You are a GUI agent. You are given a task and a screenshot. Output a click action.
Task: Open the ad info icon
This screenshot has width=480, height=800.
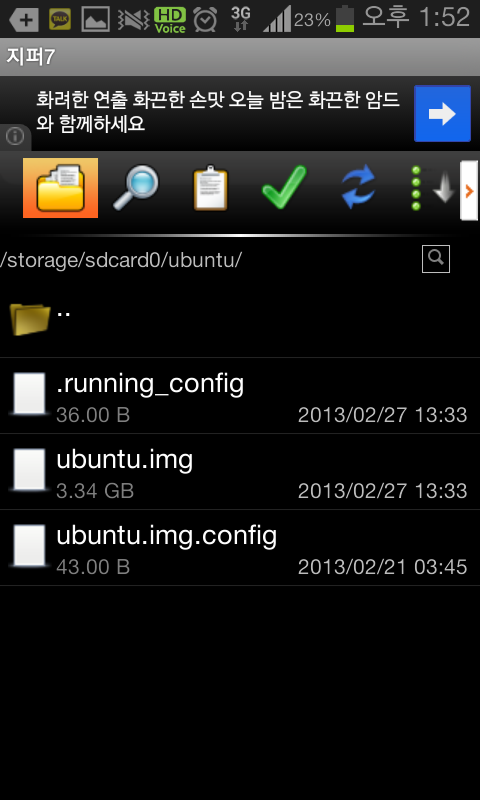pyautogui.click(x=15, y=136)
